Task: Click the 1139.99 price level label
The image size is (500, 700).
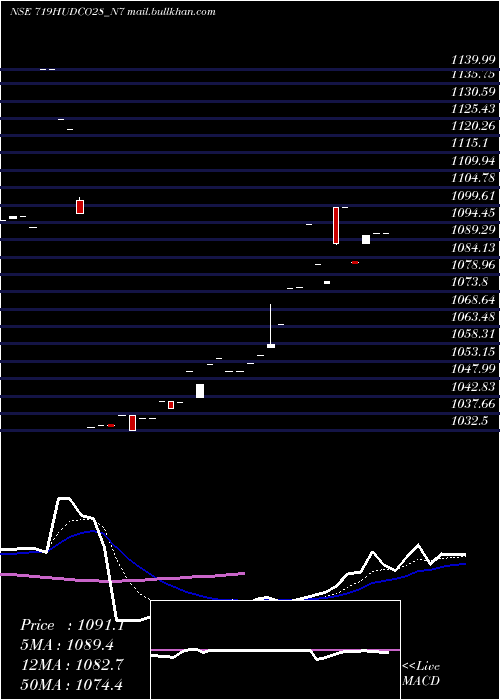Action: point(473,60)
